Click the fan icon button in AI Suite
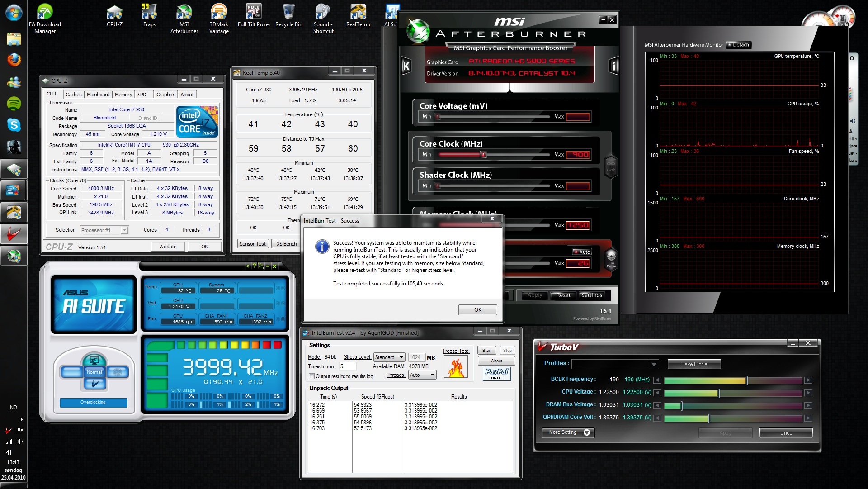This screenshot has height=489, width=868. click(118, 372)
